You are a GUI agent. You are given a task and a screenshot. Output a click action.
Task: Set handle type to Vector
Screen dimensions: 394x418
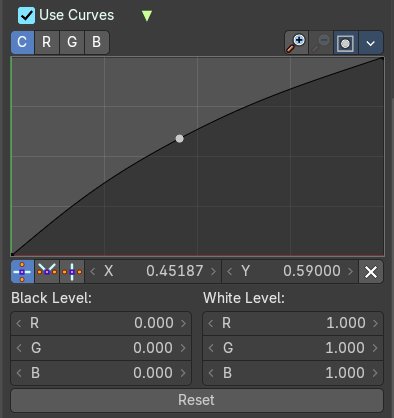(x=47, y=272)
